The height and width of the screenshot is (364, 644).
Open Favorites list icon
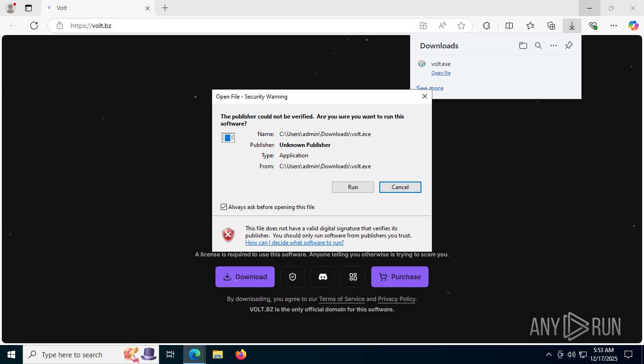[x=530, y=26]
